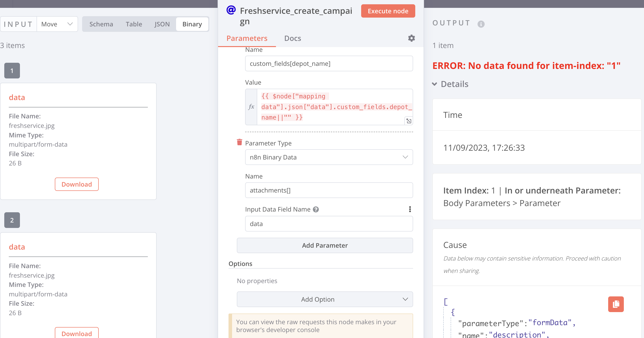Open Input Data Field Name help tooltip

[316, 209]
